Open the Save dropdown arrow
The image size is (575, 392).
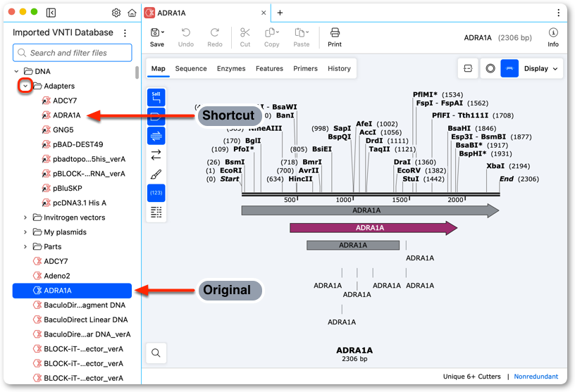tap(163, 32)
